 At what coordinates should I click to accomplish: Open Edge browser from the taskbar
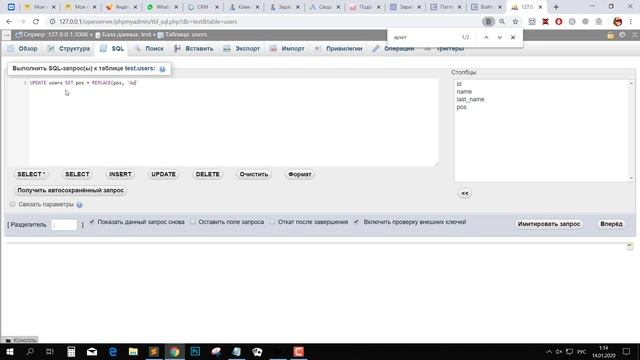[x=113, y=352]
